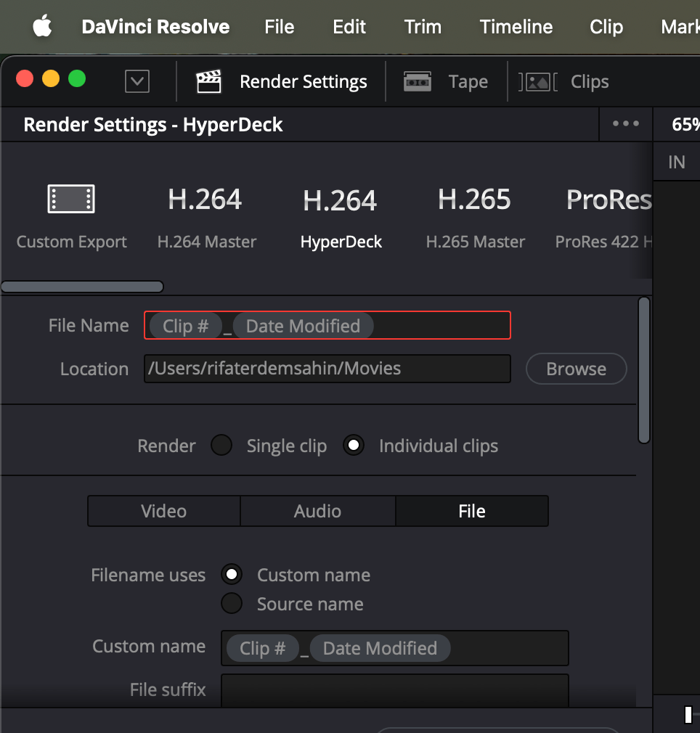Screen dimensions: 700x733
Task: Choose the Custom Export preset label
Action: click(72, 242)
